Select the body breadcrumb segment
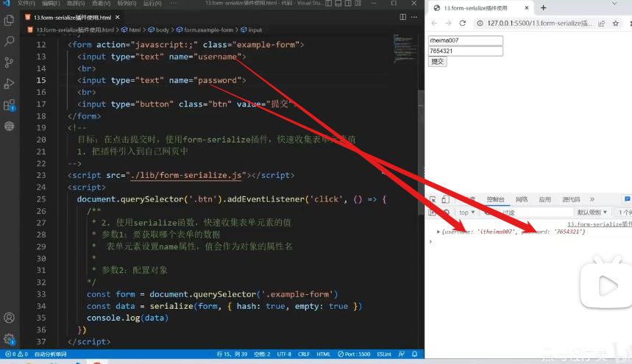This screenshot has height=364, width=632. [x=159, y=30]
